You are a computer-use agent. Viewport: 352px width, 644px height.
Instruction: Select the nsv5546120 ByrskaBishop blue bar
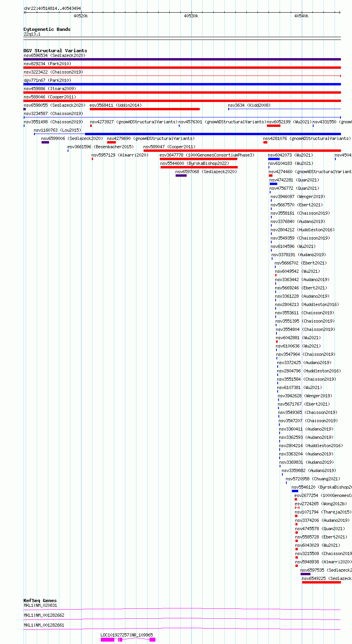click(295, 491)
